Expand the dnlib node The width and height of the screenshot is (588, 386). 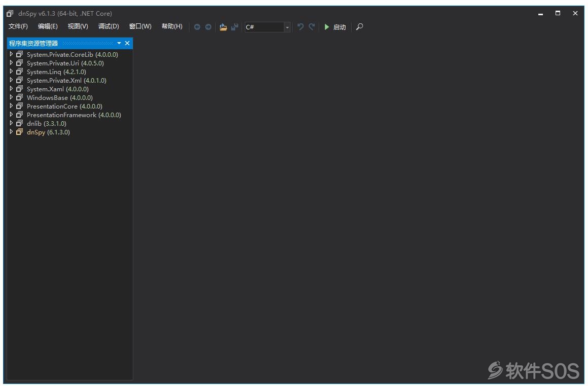pyautogui.click(x=11, y=123)
